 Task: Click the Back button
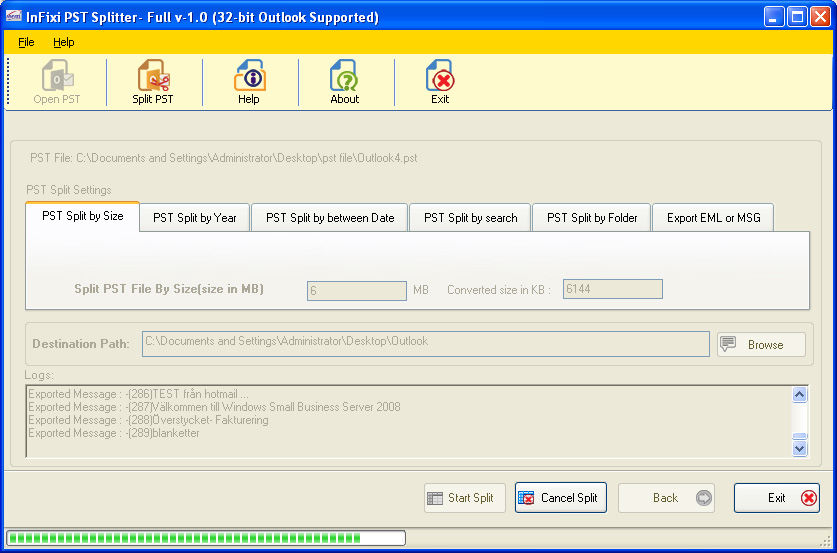666,498
